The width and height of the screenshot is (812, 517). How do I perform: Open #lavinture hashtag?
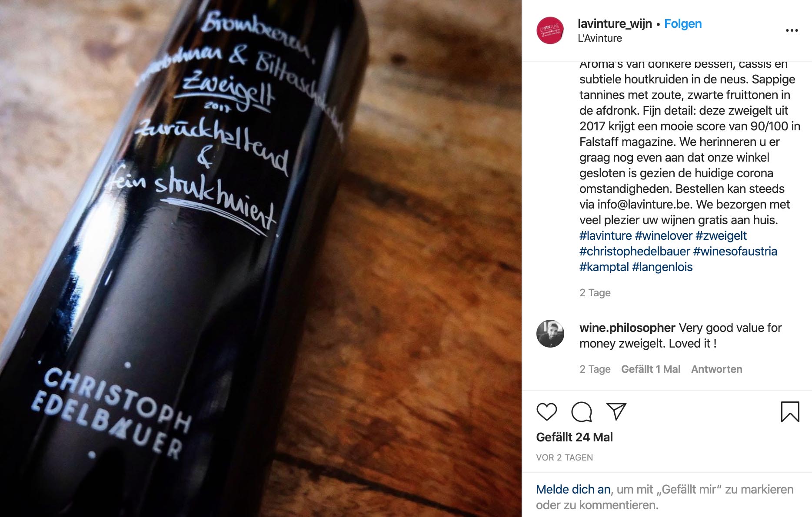[606, 235]
